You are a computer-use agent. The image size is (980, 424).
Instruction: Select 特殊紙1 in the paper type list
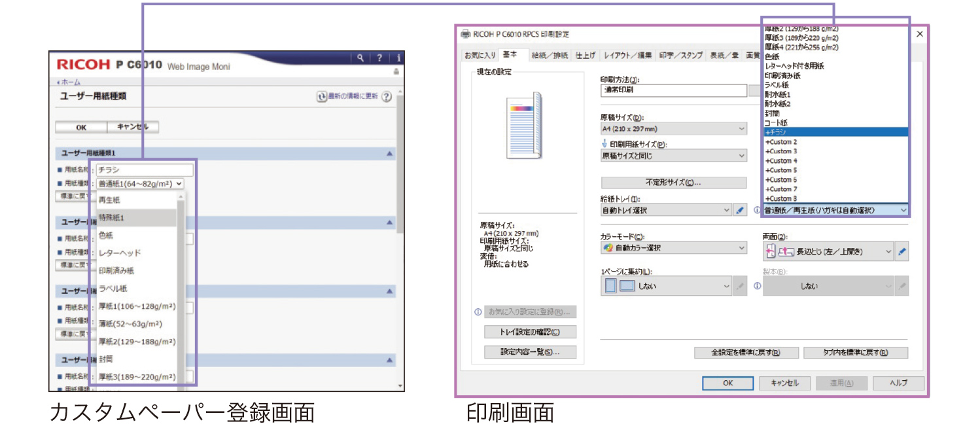tap(136, 218)
